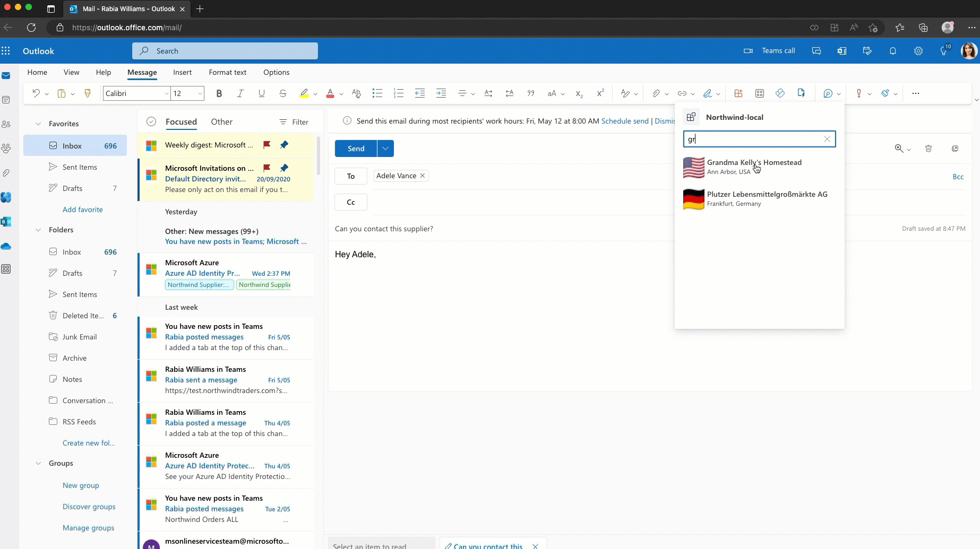Remove Adele Vance from recipients
The image size is (980, 549).
pyautogui.click(x=423, y=176)
